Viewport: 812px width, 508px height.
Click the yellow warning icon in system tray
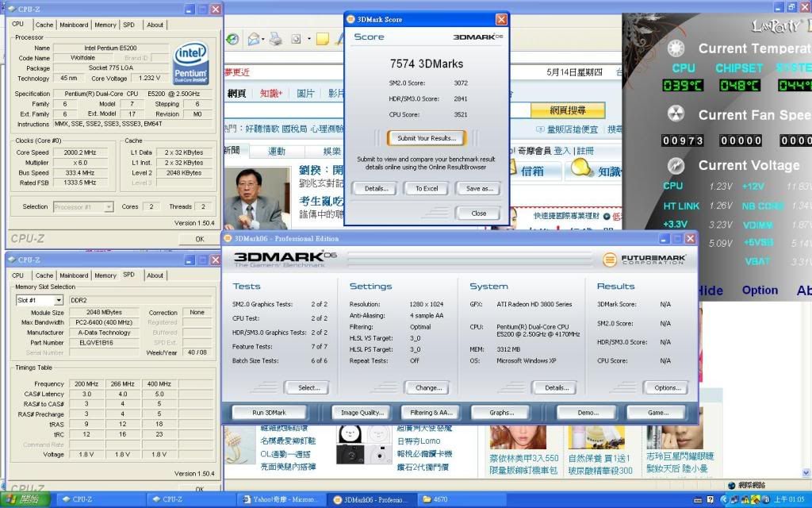744,500
